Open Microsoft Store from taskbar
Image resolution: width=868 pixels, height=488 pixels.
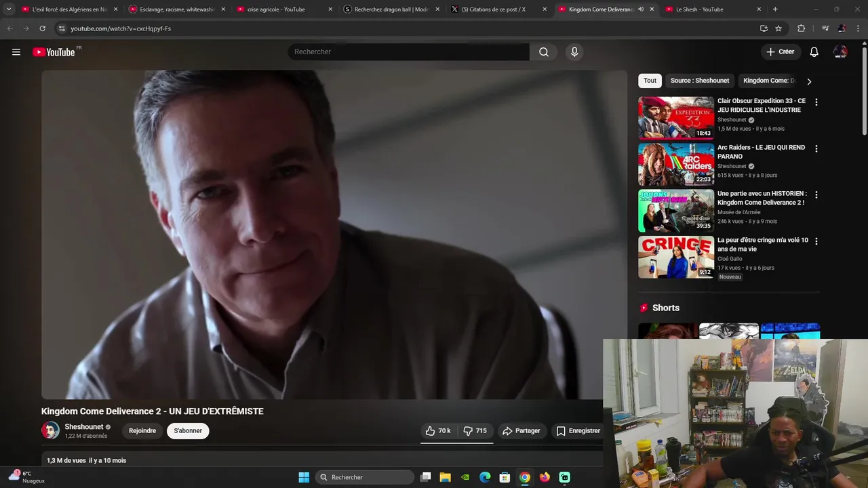tap(505, 477)
